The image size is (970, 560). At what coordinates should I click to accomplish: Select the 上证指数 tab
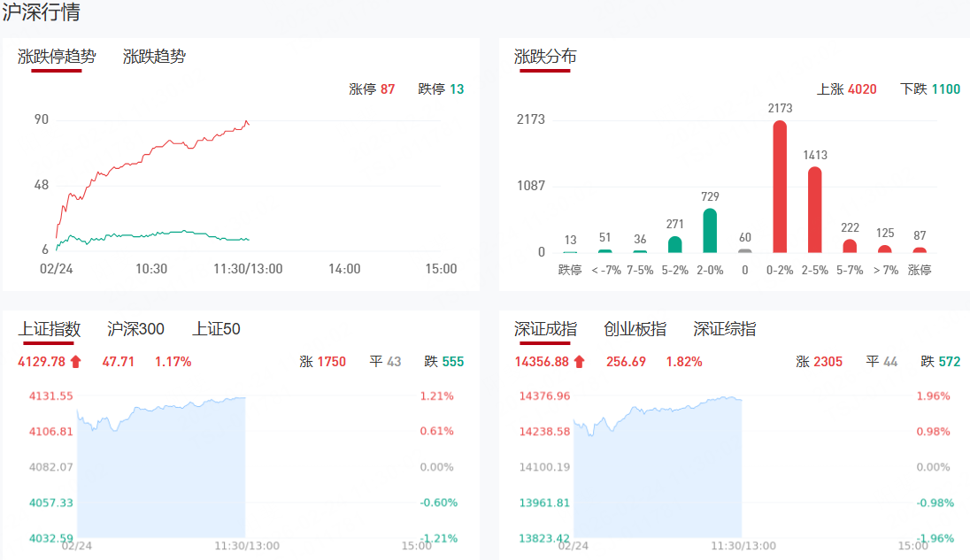point(50,329)
